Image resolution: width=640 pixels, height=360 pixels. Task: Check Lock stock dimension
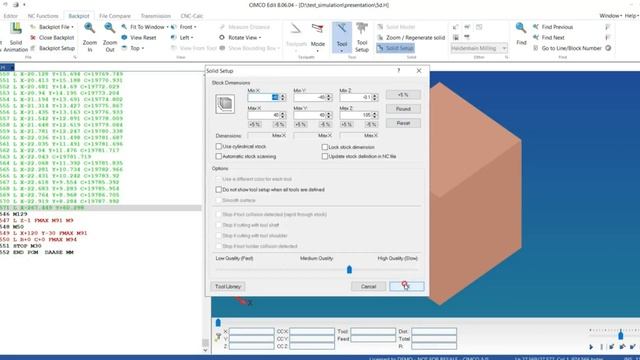point(325,147)
